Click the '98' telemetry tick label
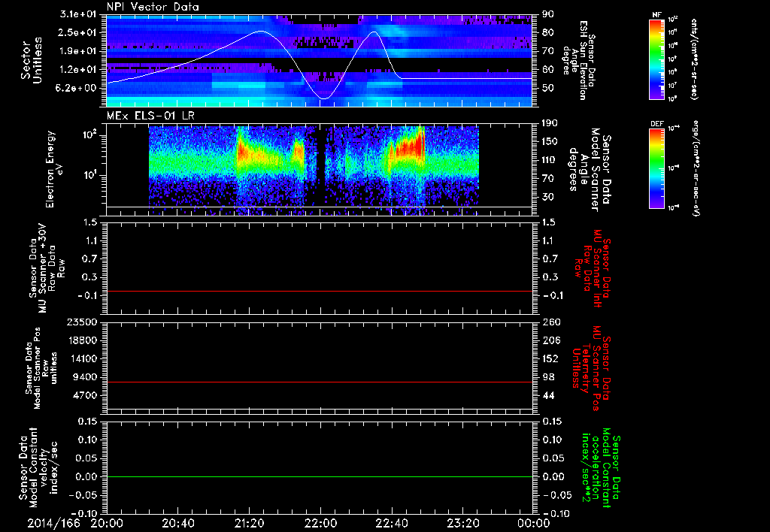Image resolution: width=770 pixels, height=532 pixels. click(x=548, y=377)
